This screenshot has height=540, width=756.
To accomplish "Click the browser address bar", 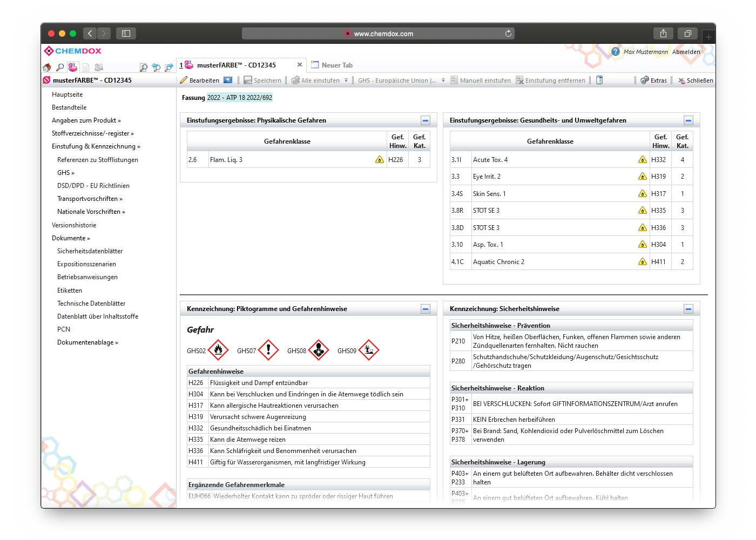I will [378, 33].
